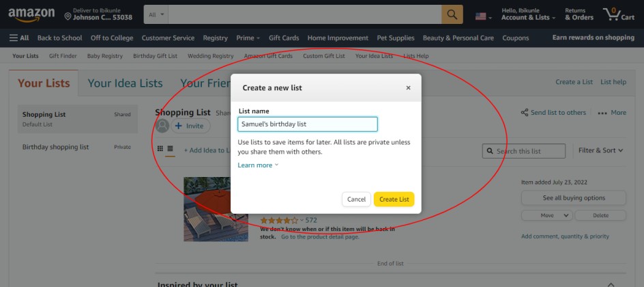Click the delivery location pin

[68, 17]
